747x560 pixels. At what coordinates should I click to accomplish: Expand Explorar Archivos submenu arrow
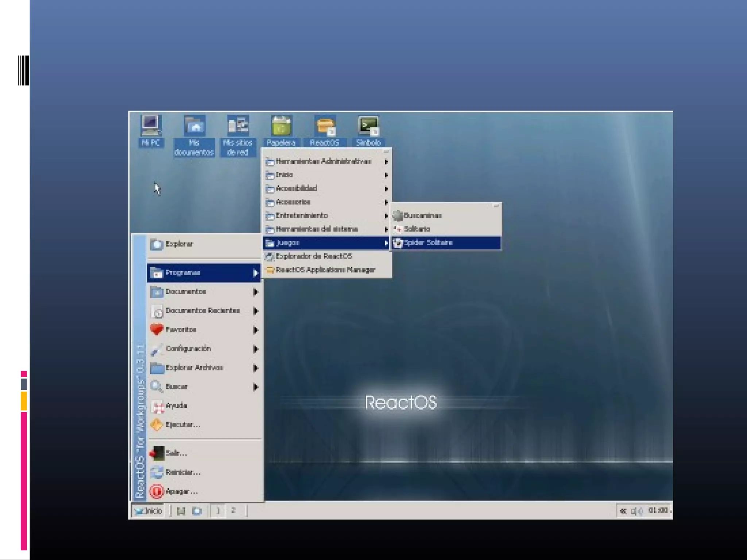pyautogui.click(x=256, y=368)
